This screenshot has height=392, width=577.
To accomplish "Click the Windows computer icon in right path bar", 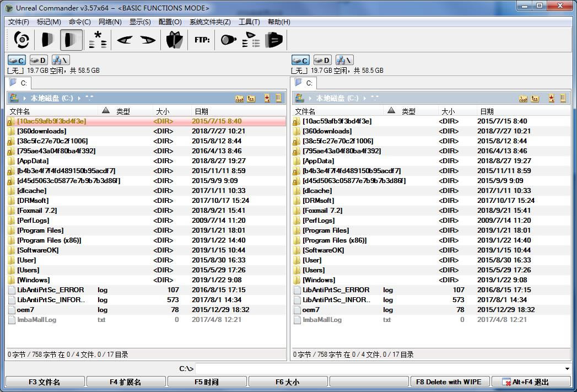I will coord(300,98).
